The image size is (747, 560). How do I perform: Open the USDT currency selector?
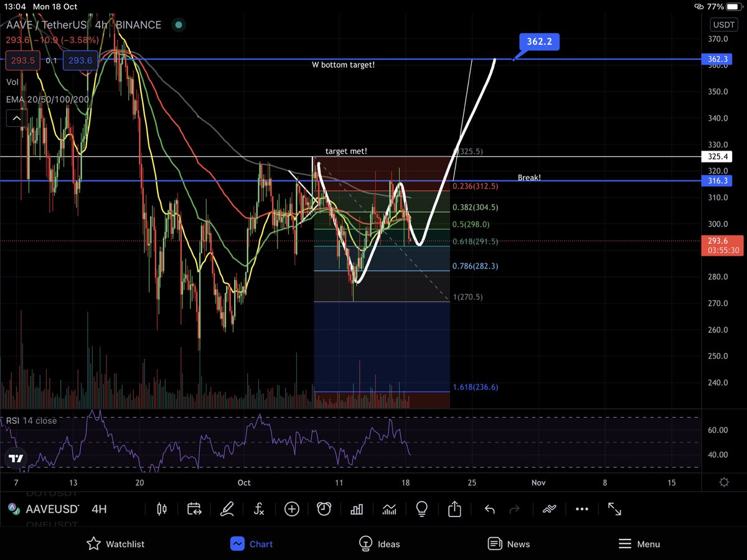pos(724,25)
